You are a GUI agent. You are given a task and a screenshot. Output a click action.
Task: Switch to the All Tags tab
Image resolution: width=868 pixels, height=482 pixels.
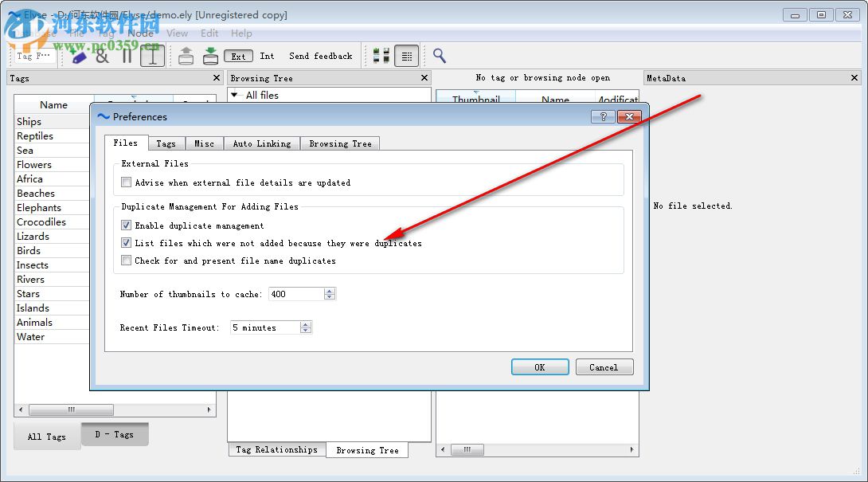(x=47, y=437)
